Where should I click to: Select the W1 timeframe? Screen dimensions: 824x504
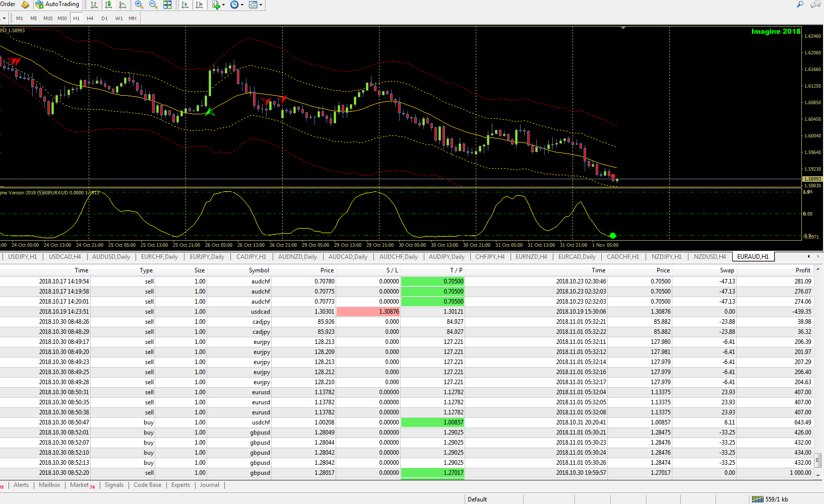click(119, 18)
